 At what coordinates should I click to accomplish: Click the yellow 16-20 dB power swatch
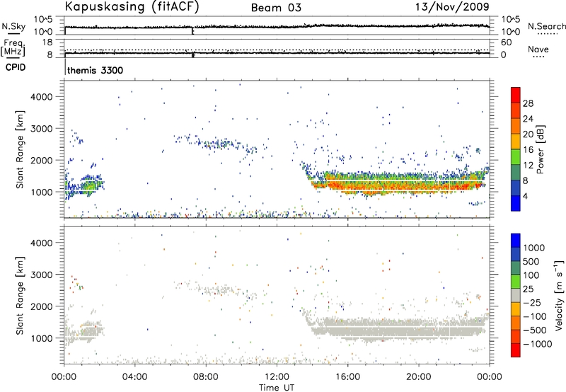(x=516, y=142)
